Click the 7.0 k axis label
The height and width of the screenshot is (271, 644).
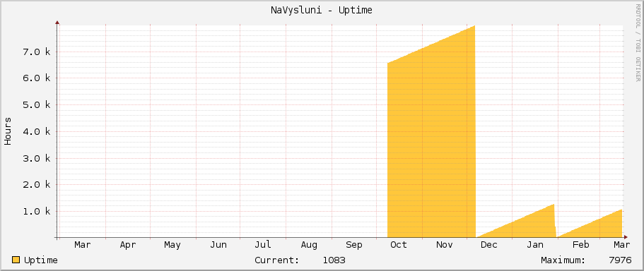click(x=37, y=52)
